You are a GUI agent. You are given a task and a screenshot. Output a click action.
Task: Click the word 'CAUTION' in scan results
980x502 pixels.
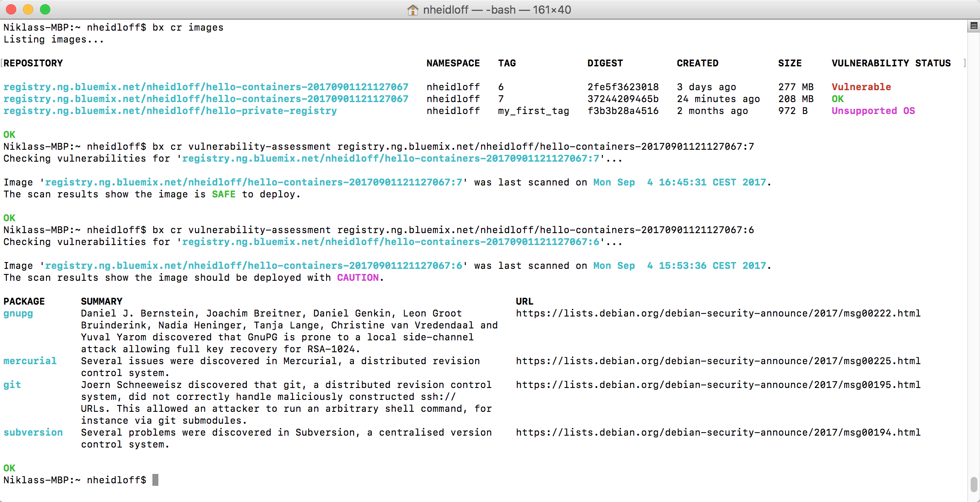pyautogui.click(x=358, y=277)
